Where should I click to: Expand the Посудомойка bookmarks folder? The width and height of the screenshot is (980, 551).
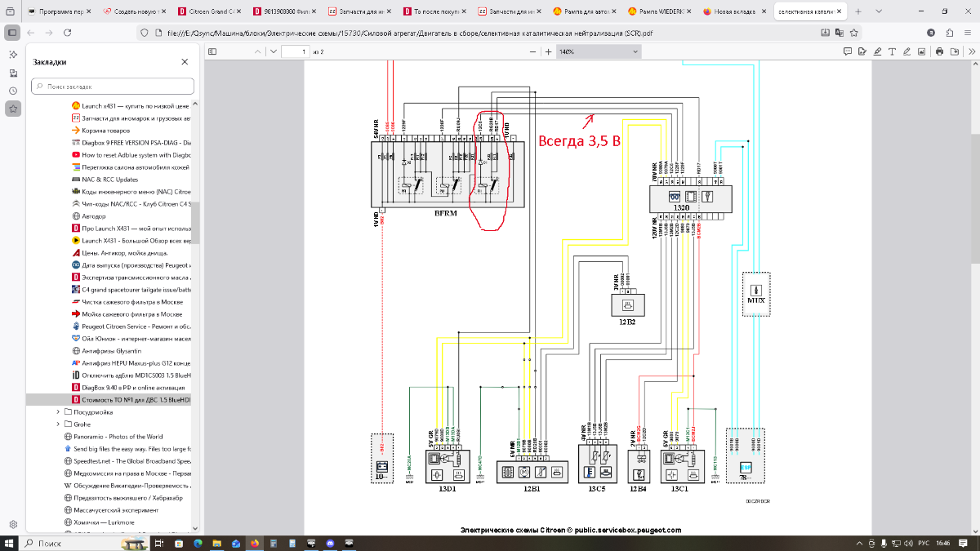[57, 412]
